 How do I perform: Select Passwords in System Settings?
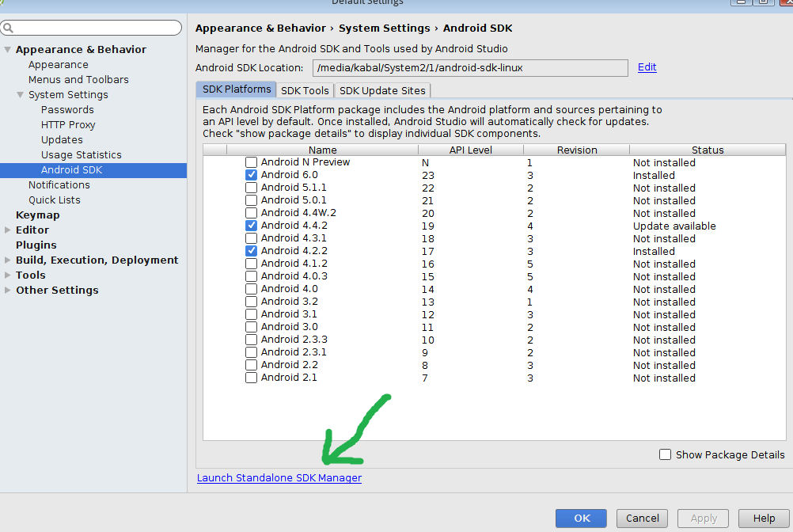(x=67, y=110)
